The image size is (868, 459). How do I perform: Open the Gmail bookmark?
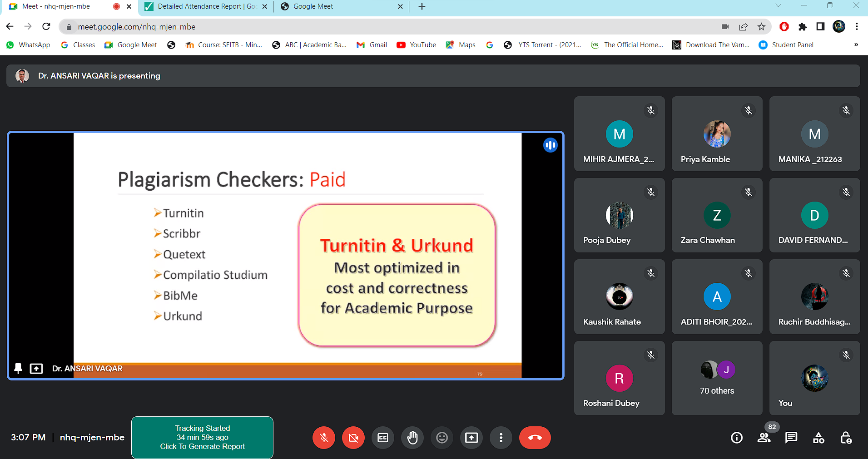(x=372, y=45)
